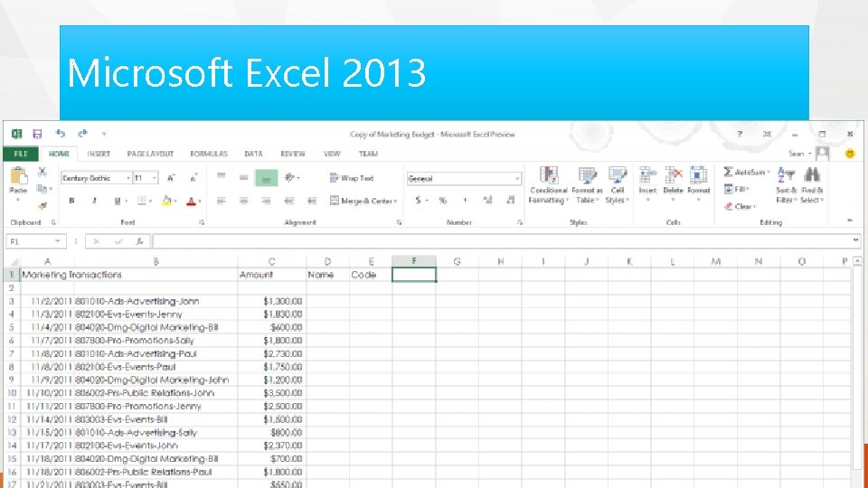Open the Help question mark
The width and height of the screenshot is (868, 488).
pos(740,134)
